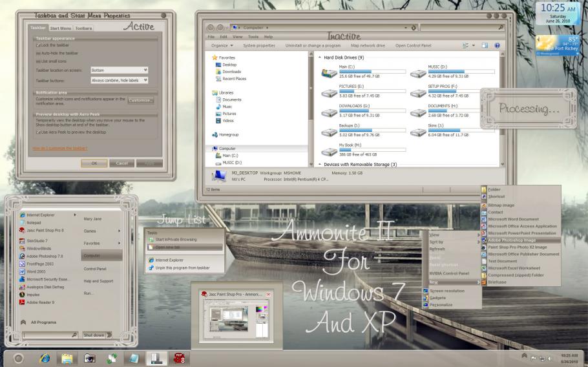Open the Windows Explorer folder taskbar icon
The image size is (588, 367).
click(x=67, y=359)
